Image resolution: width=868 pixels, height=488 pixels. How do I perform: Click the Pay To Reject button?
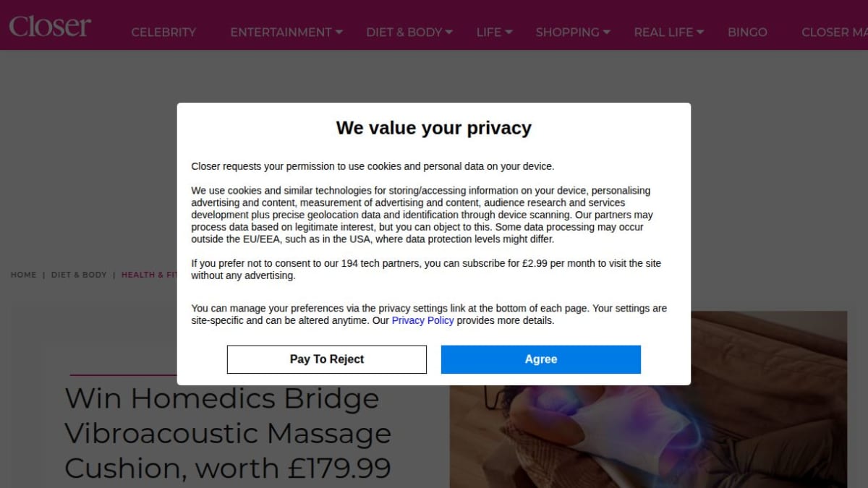coord(327,359)
